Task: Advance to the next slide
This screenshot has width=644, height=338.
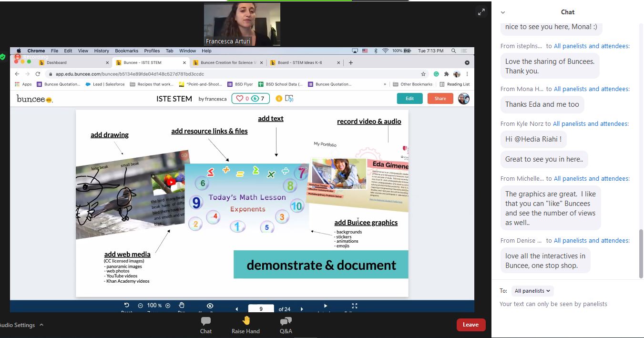Action: click(x=302, y=309)
